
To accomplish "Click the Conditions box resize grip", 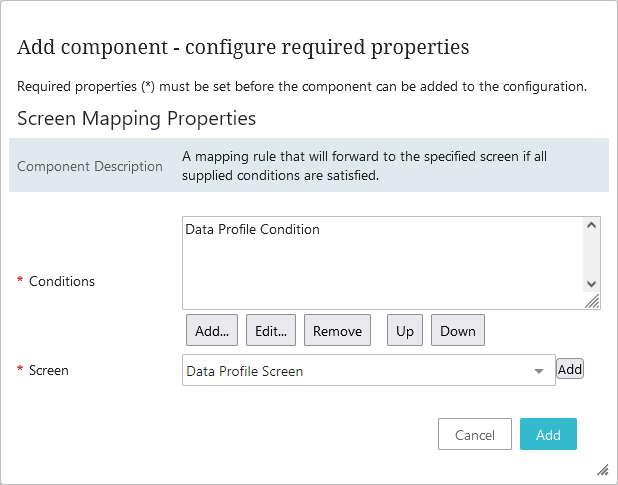I will pos(592,301).
